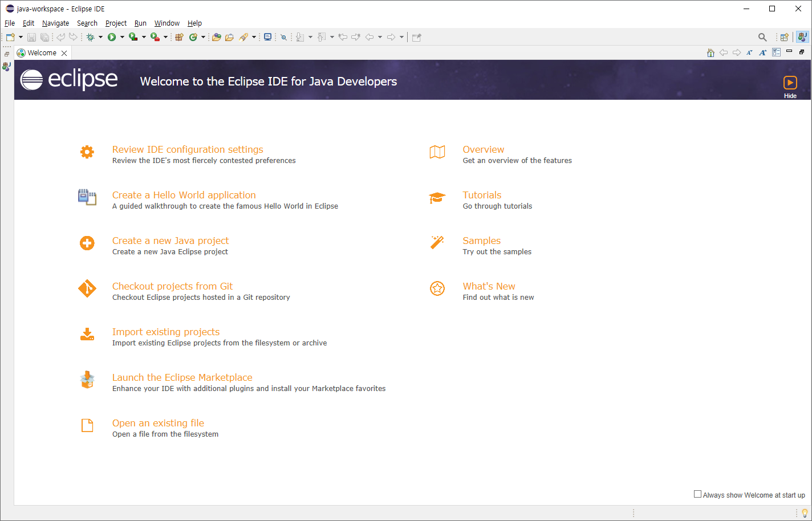812x521 pixels.
Task: Close the Welcome tab
Action: 64,53
